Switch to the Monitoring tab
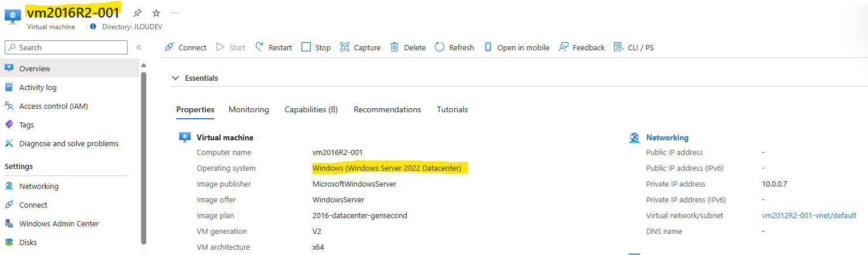The width and height of the screenshot is (868, 255). [249, 109]
